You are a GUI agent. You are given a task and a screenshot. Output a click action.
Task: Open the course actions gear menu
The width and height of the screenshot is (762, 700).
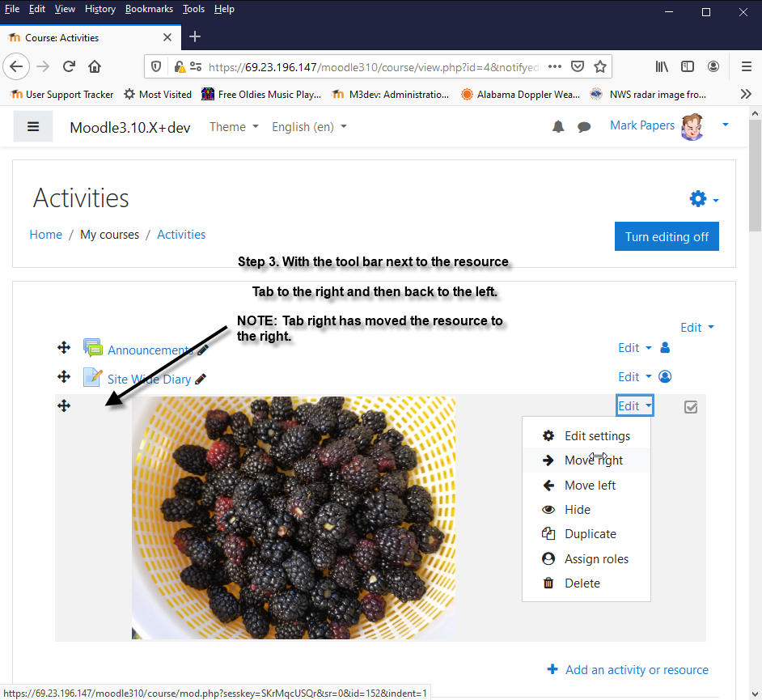[704, 199]
